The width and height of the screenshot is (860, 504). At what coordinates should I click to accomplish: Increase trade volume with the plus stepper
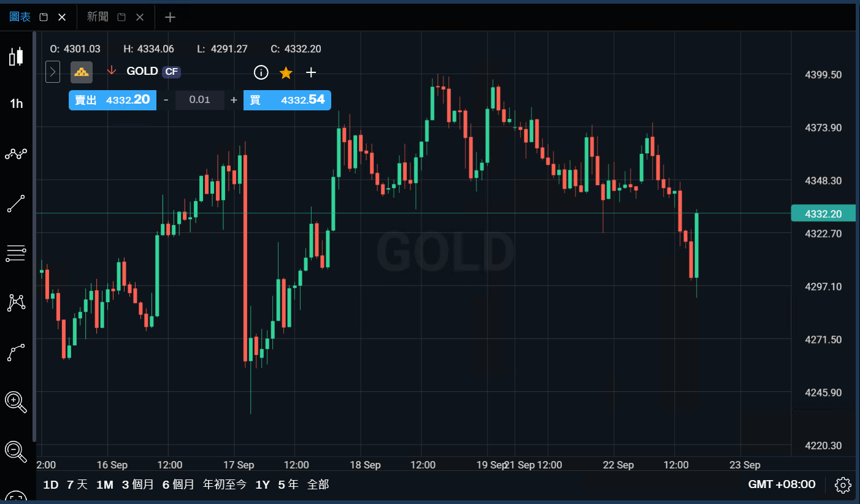234,100
